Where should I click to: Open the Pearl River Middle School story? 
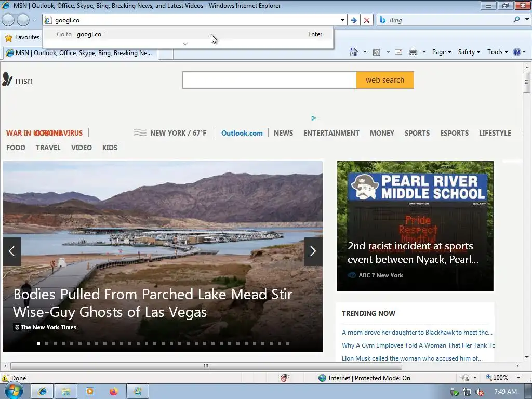415,225
